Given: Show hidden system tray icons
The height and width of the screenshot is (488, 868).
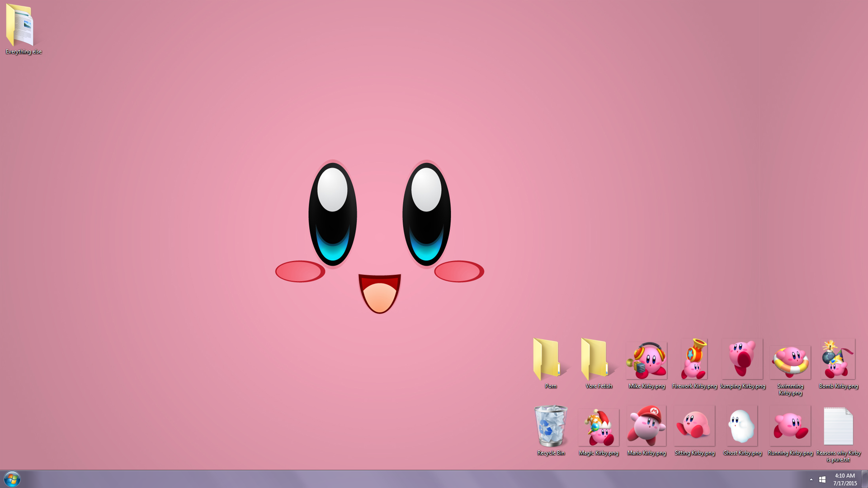Looking at the screenshot, I should pyautogui.click(x=811, y=479).
